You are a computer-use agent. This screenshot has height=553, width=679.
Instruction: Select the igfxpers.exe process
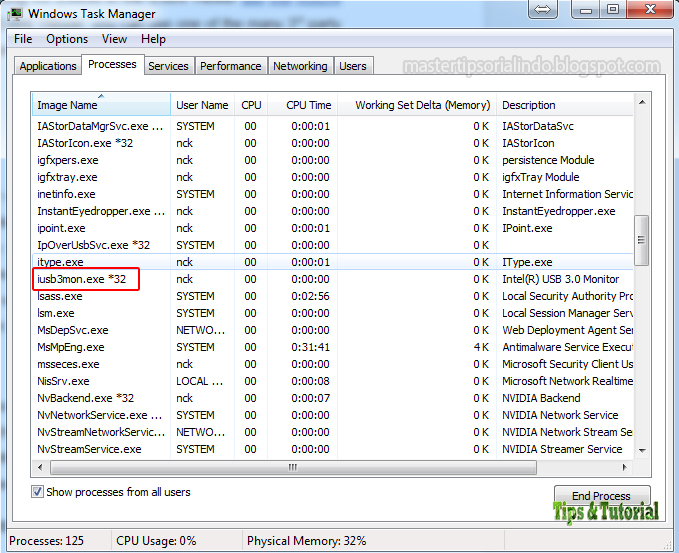332,160
